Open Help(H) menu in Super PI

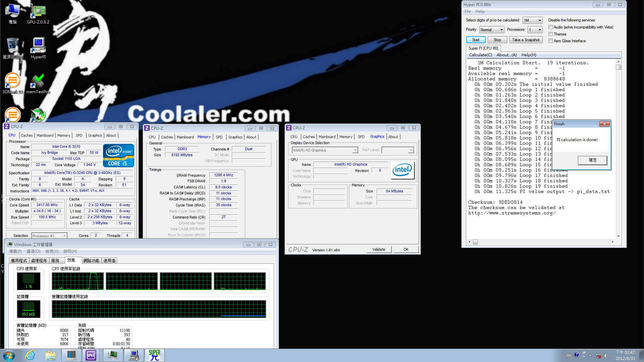click(529, 55)
